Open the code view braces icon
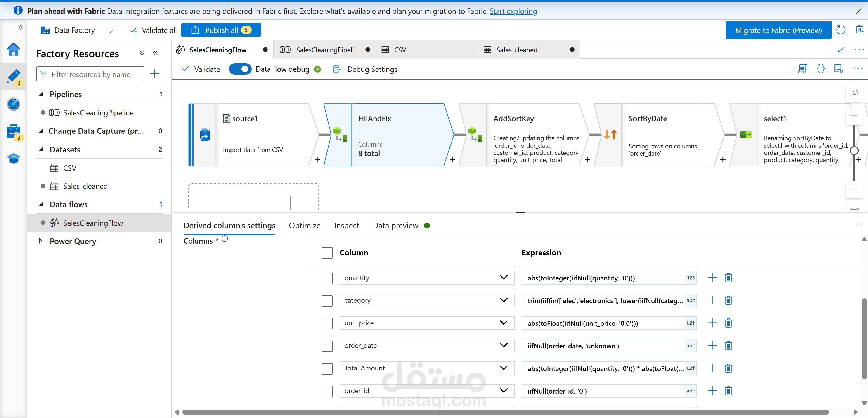Viewport: 868px width, 418px height. [x=821, y=69]
